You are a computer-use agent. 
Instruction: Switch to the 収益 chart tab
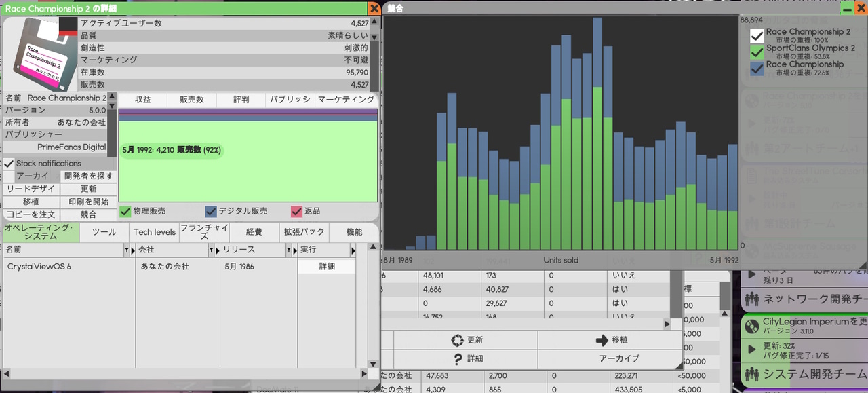tap(142, 100)
